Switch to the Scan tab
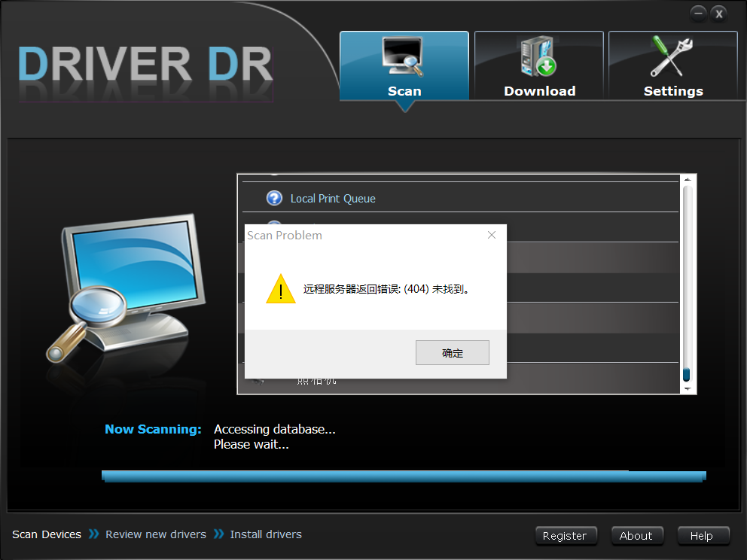Image resolution: width=747 pixels, height=560 pixels. (404, 65)
